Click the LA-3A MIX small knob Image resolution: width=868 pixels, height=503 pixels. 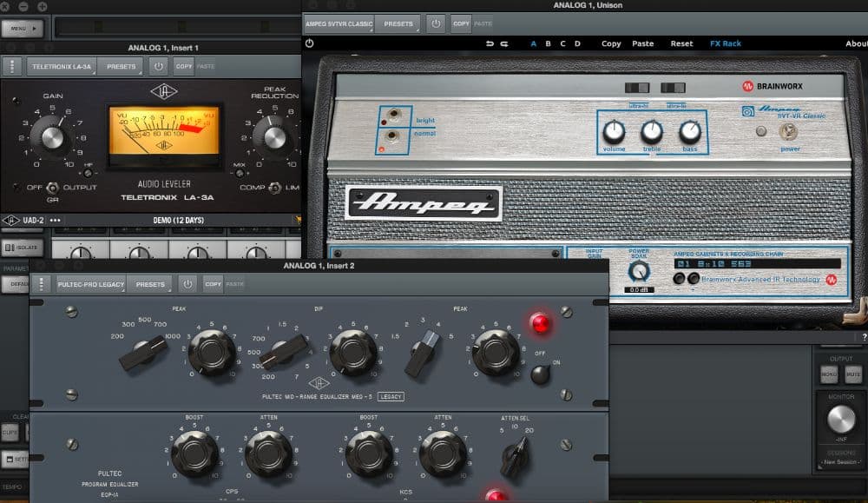[x=240, y=174]
